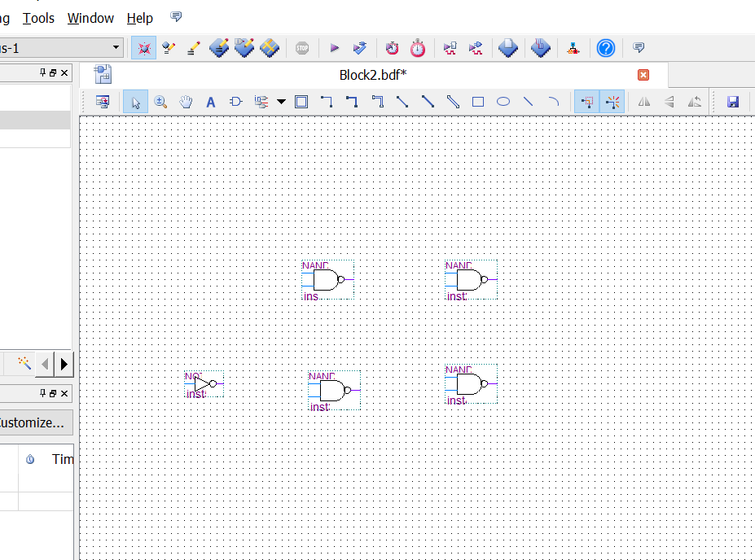Select the NOT gate symbol on canvas

[204, 384]
